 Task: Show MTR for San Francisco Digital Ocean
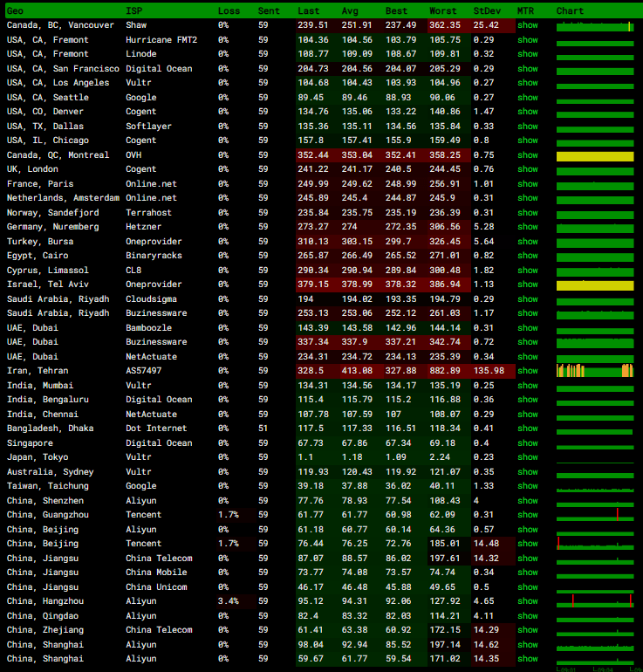pos(527,69)
